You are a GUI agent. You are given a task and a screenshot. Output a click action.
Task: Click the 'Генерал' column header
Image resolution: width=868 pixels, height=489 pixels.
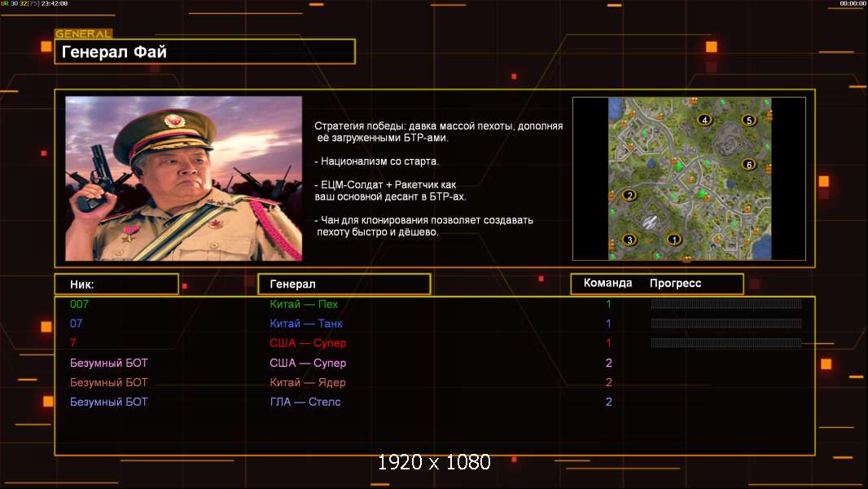point(344,284)
